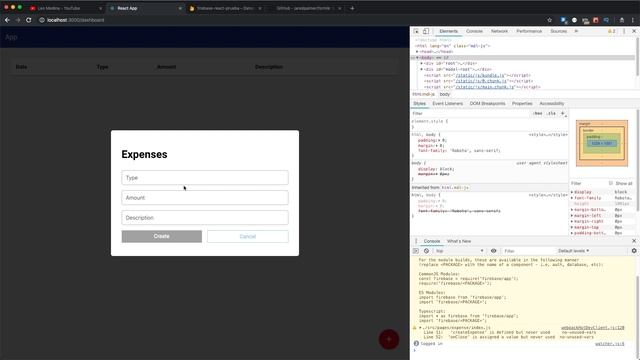This screenshot has height=360, width=640.
Task: Click the box model diagram
Action: point(602,143)
